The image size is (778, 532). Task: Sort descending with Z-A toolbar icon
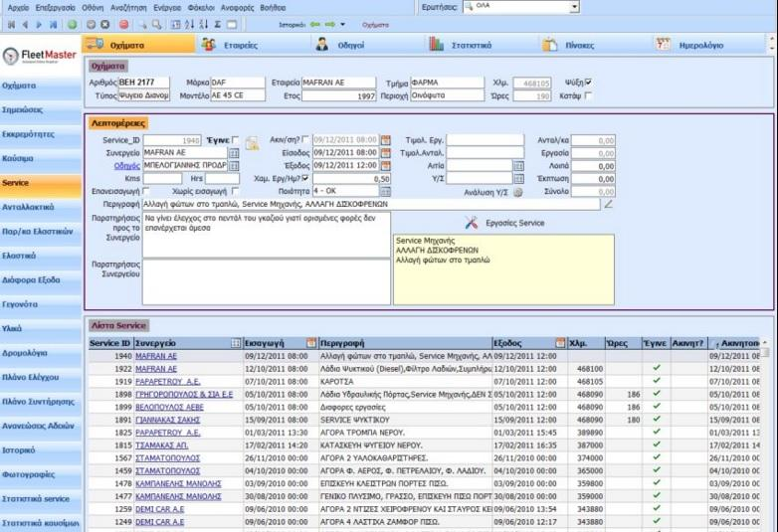pos(203,24)
